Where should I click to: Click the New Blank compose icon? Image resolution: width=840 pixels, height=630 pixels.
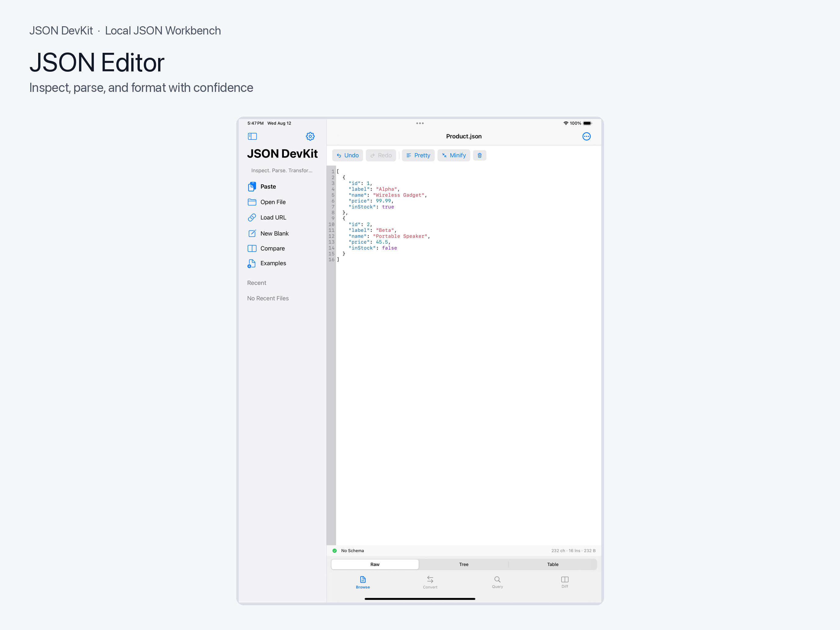tap(252, 233)
